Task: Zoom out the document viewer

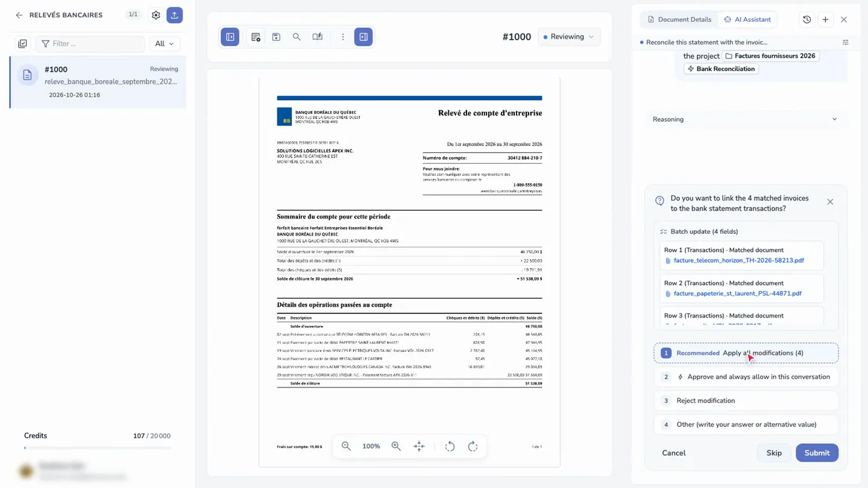Action: 346,446
